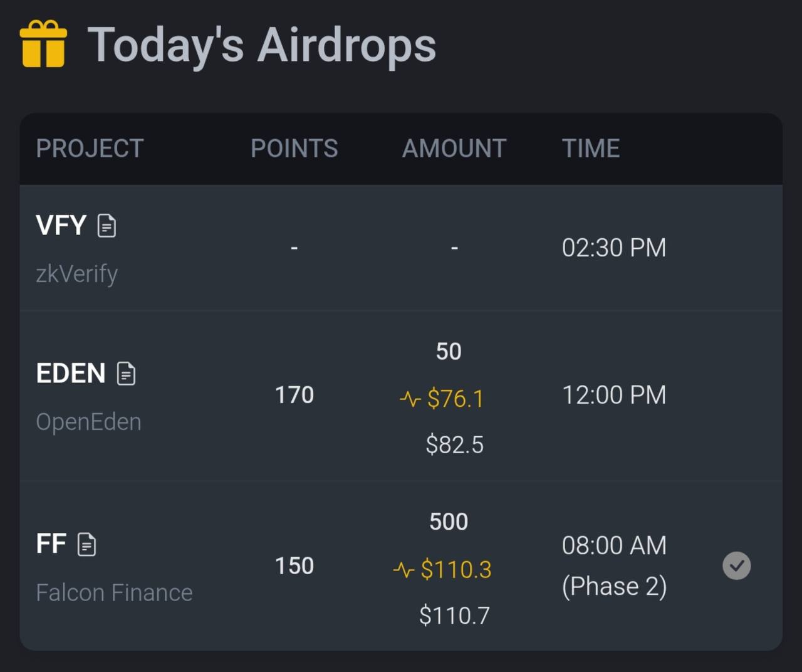This screenshot has width=802, height=672.
Task: Click the Falcon Finance project name
Action: coord(114,592)
